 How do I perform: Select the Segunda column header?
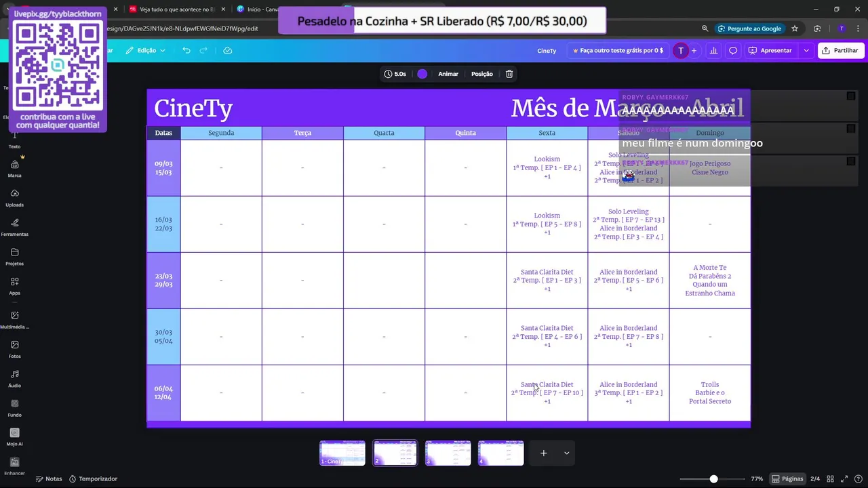click(x=221, y=133)
